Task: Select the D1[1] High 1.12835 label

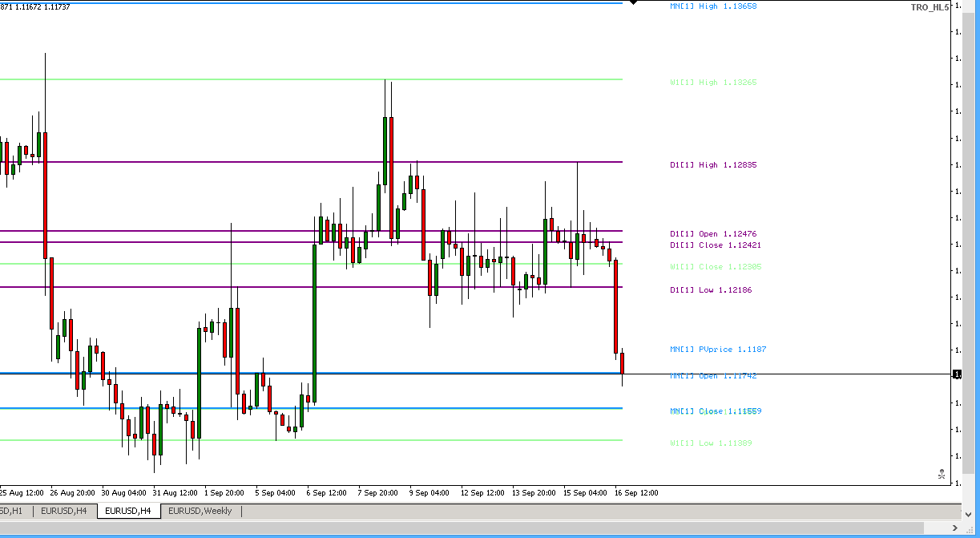Action: point(713,164)
